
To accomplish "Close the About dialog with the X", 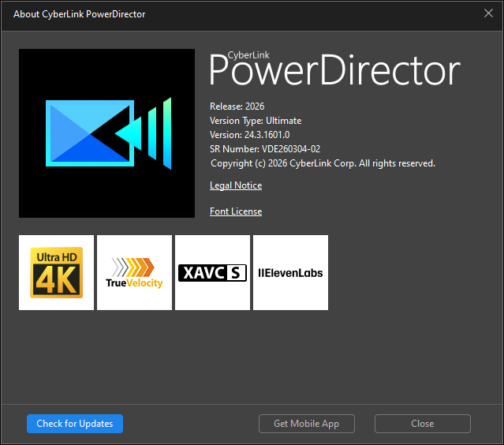I will click(x=488, y=13).
